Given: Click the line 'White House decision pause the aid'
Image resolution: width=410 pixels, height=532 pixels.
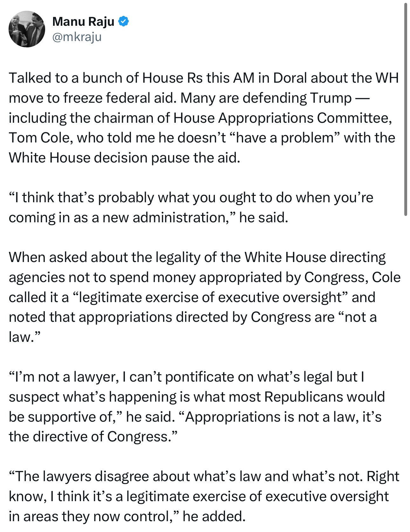Looking at the screenshot, I should pos(124,158).
